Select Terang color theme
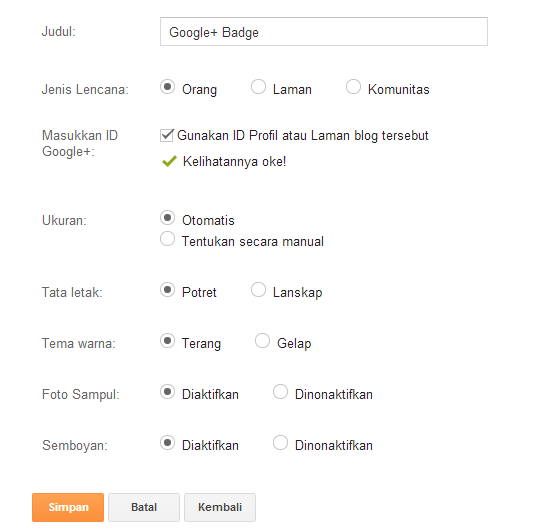Viewport: 539px width, 531px height. click(167, 341)
